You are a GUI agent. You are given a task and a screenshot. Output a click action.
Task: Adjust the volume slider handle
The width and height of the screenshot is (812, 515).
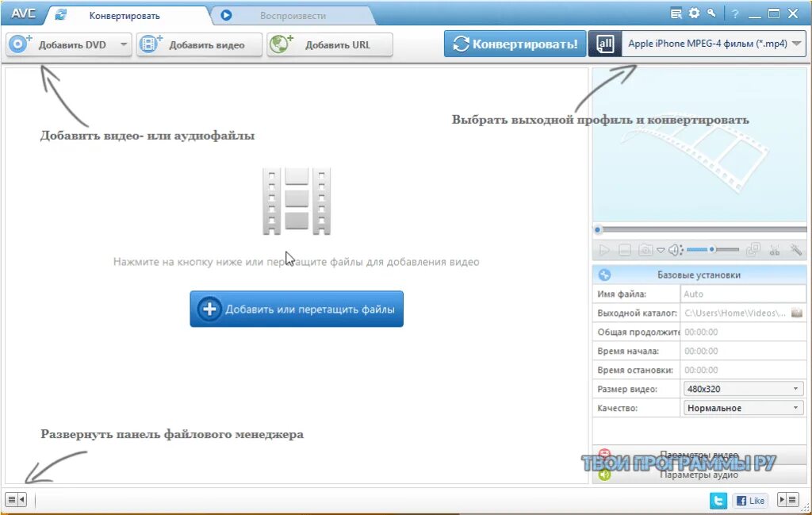click(712, 250)
